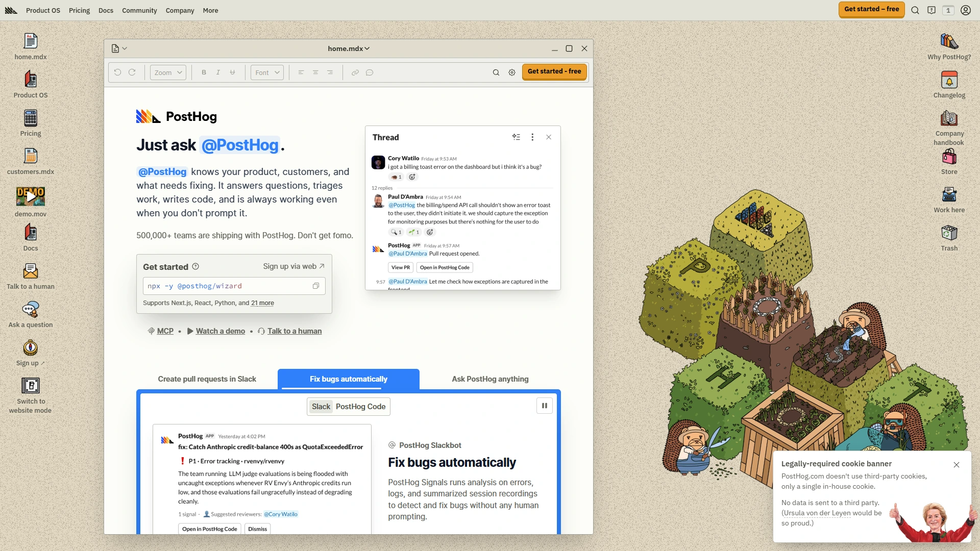Open the Company top menu

pos(180,10)
